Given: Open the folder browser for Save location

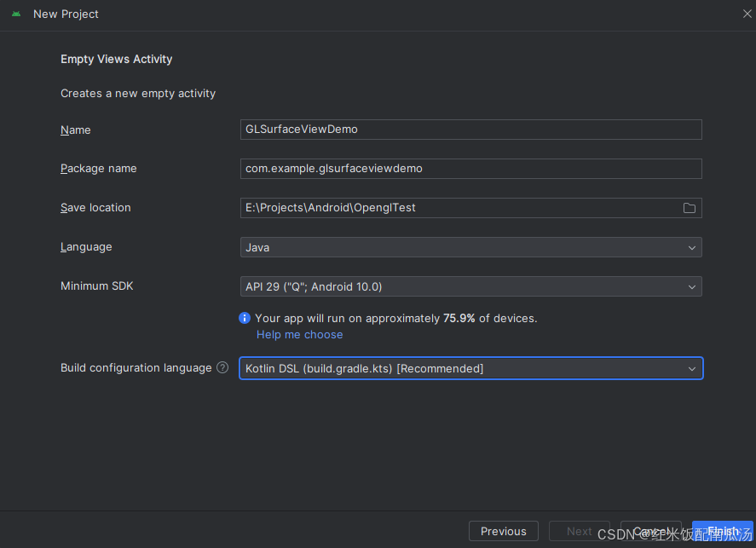Looking at the screenshot, I should (690, 208).
